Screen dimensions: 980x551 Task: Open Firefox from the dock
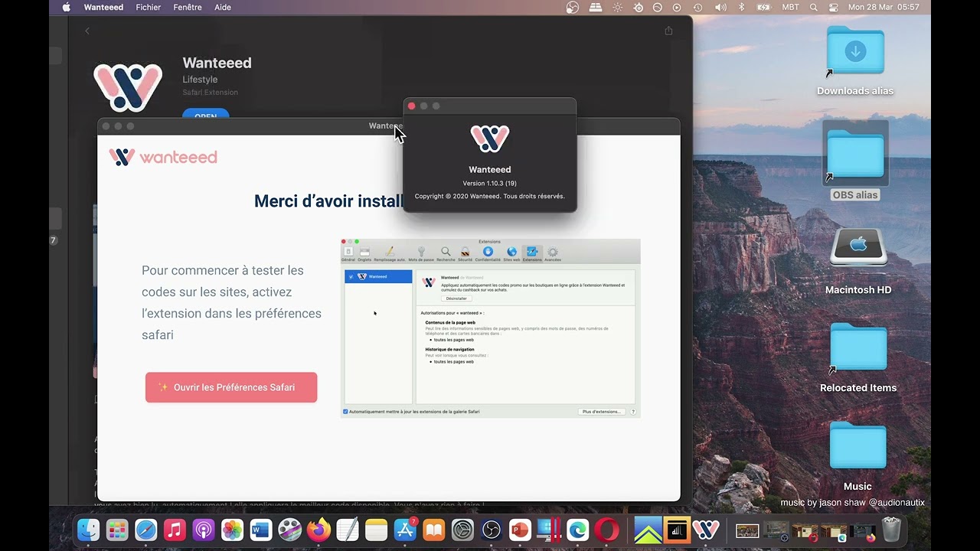tap(318, 530)
